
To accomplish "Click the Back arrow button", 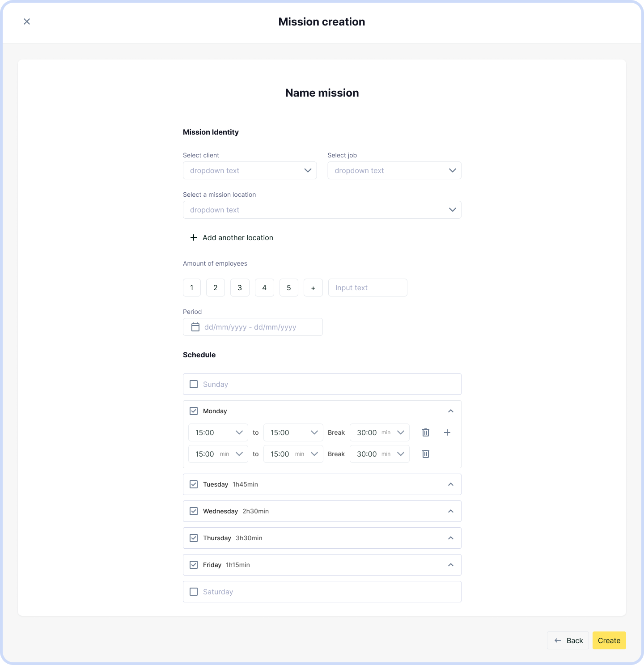I will [568, 640].
